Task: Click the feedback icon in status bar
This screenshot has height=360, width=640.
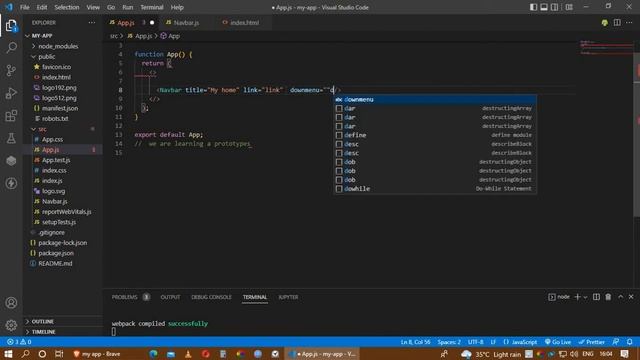Action: point(616,342)
